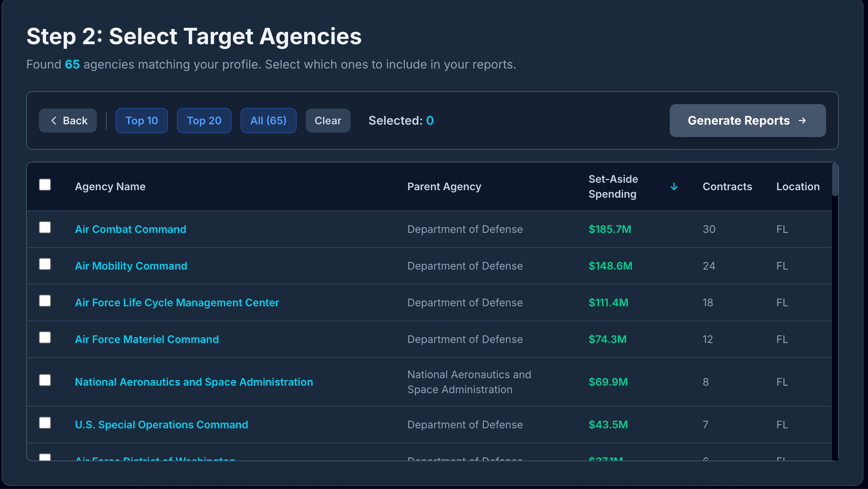This screenshot has width=868, height=489.
Task: Check the Air Combat Command row checkbox
Action: click(45, 227)
